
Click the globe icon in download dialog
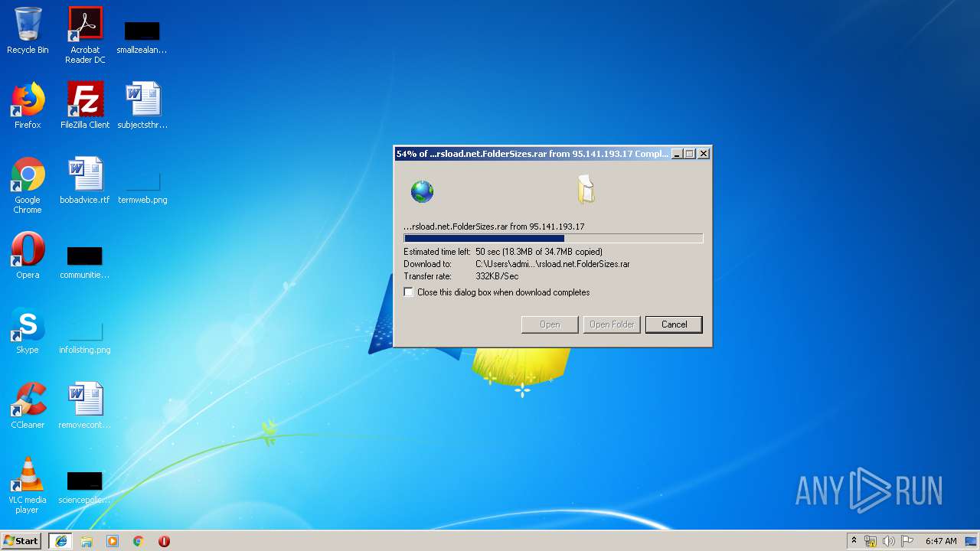(422, 191)
